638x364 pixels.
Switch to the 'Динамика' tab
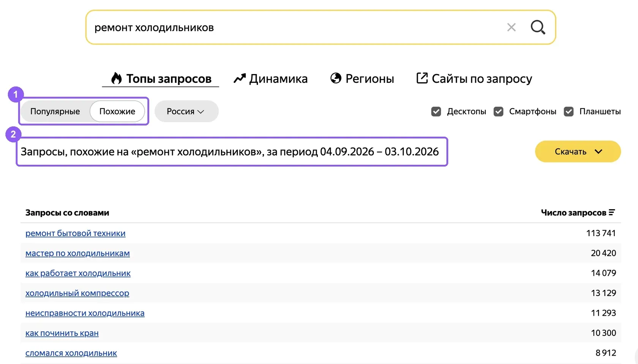pyautogui.click(x=270, y=79)
